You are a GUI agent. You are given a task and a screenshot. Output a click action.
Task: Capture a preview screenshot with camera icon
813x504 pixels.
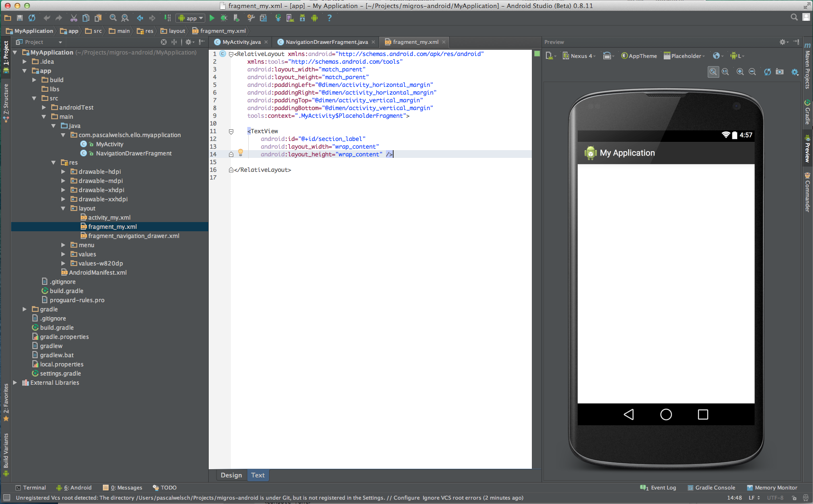[780, 72]
